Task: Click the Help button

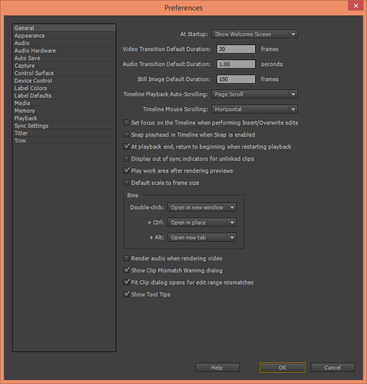Action: [x=217, y=368]
